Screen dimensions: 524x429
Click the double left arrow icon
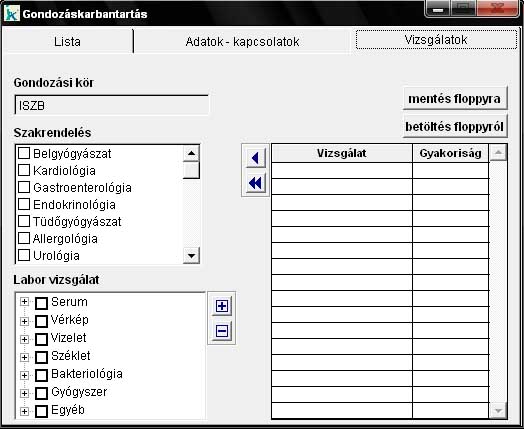[x=256, y=183]
